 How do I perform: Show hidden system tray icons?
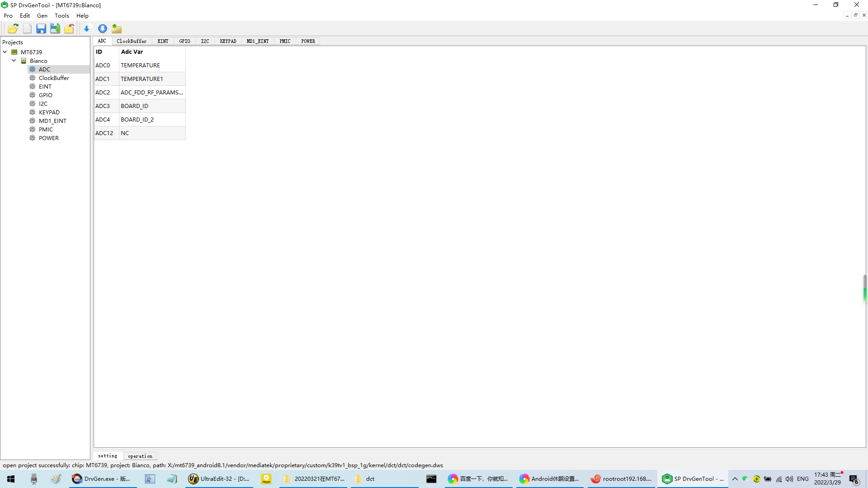tap(735, 479)
